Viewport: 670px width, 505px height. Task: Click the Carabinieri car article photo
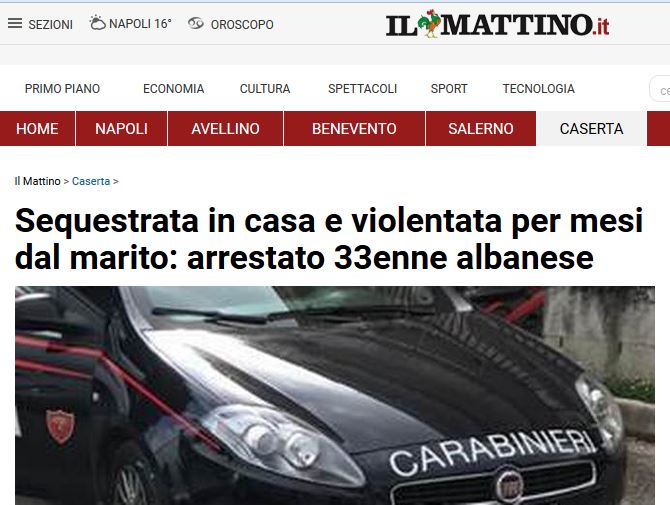pyautogui.click(x=335, y=395)
